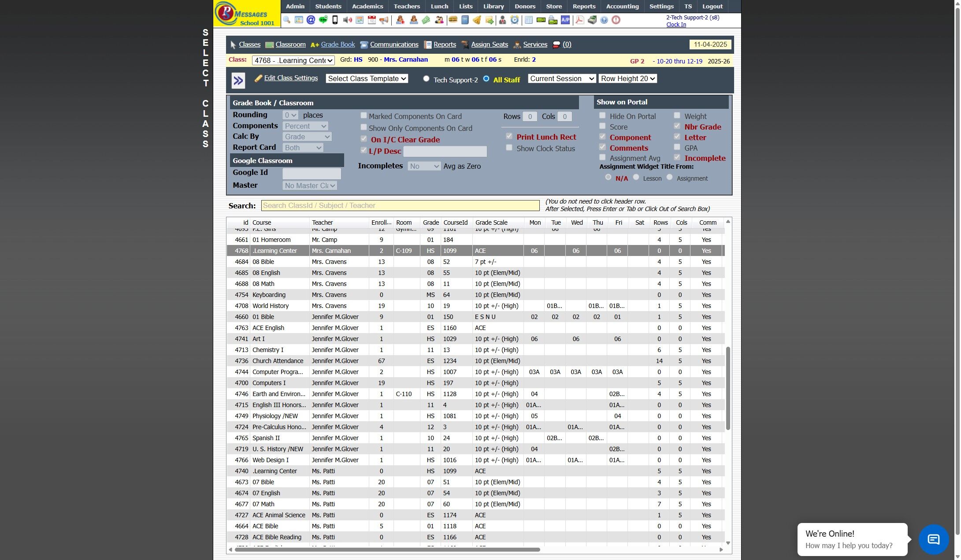
Task: Expand Select Class Template dropdown
Action: point(367,79)
